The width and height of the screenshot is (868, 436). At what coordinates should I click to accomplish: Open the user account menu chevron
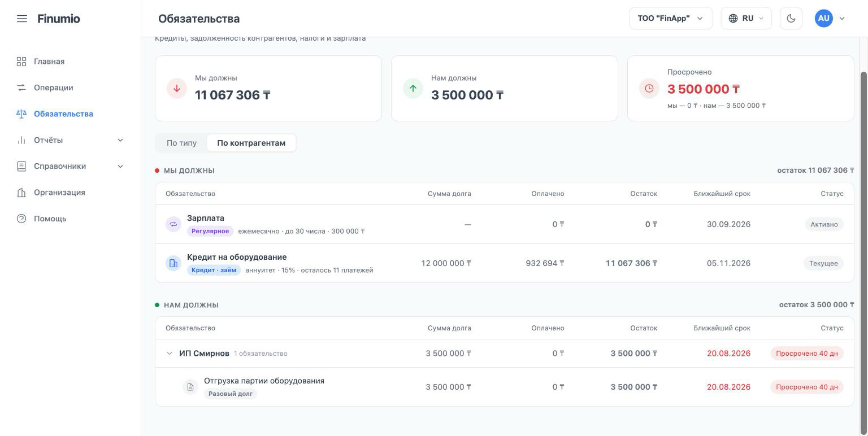pyautogui.click(x=842, y=19)
